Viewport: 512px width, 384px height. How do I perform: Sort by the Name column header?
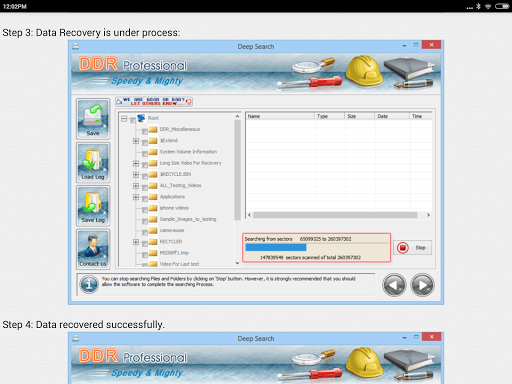280,116
